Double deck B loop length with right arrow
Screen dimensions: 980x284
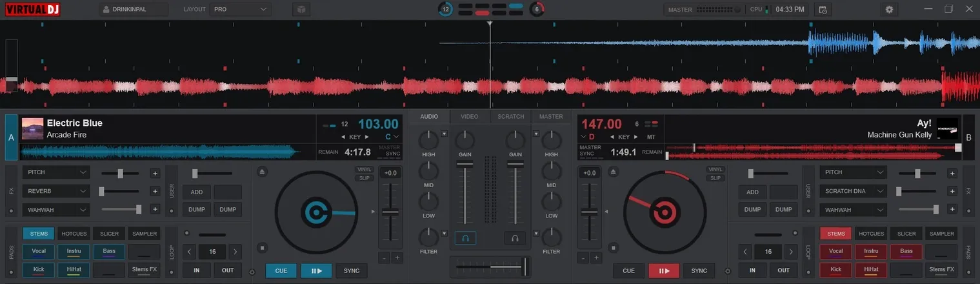pyautogui.click(x=791, y=252)
